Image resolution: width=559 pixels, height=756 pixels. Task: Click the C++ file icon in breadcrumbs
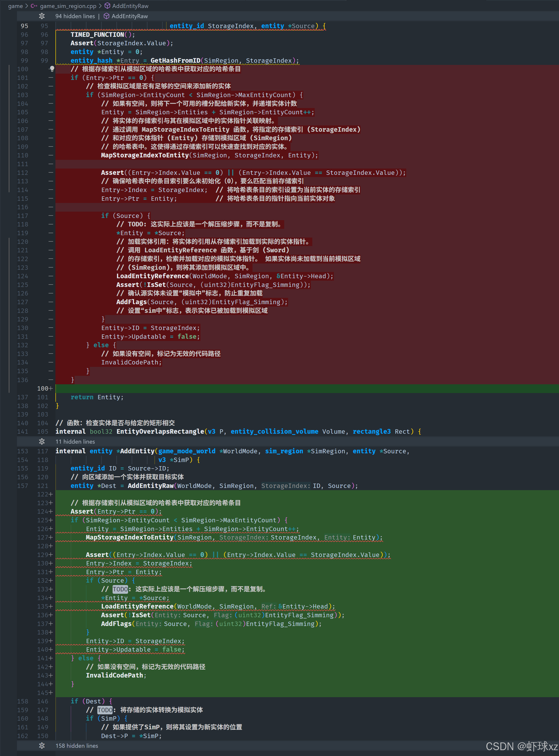pyautogui.click(x=34, y=6)
